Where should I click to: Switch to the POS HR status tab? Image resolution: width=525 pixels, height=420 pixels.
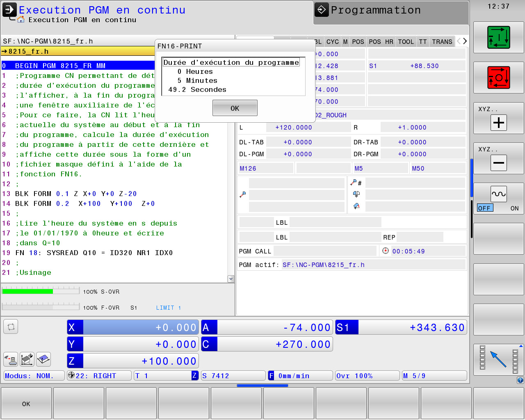tap(381, 41)
